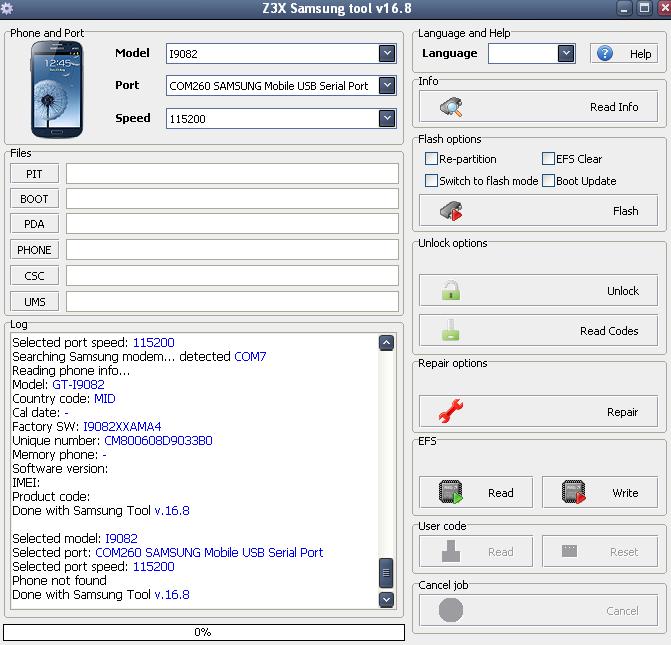The width and height of the screenshot is (671, 645).
Task: Tick the EFS Clear checkbox
Action: (x=548, y=159)
